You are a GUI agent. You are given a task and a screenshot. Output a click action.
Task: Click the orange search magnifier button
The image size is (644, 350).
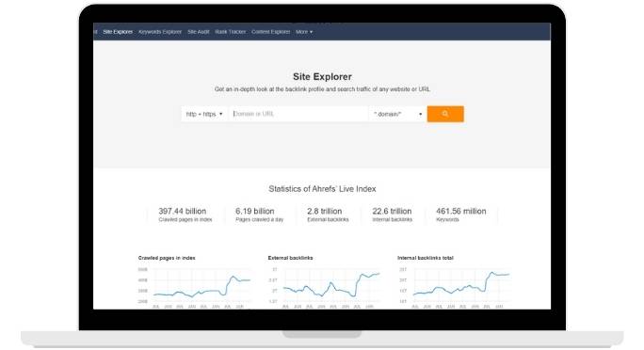[445, 114]
